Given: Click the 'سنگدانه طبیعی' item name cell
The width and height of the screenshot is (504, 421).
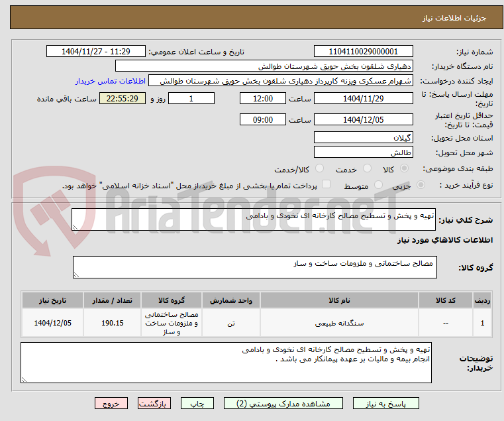Looking at the screenshot, I should [x=339, y=323].
